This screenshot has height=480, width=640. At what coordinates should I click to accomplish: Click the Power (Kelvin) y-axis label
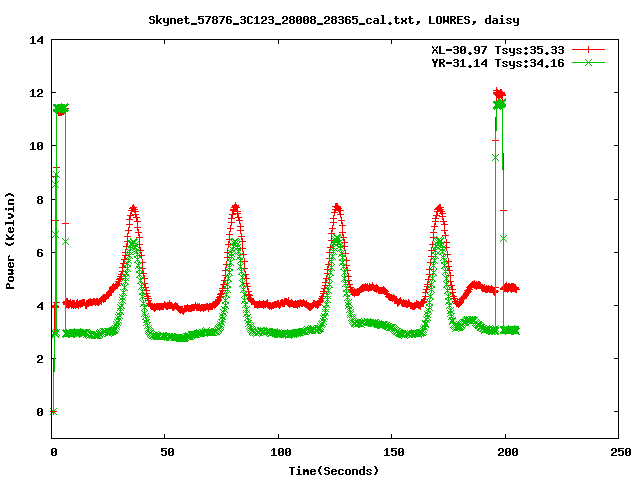pos(10,241)
